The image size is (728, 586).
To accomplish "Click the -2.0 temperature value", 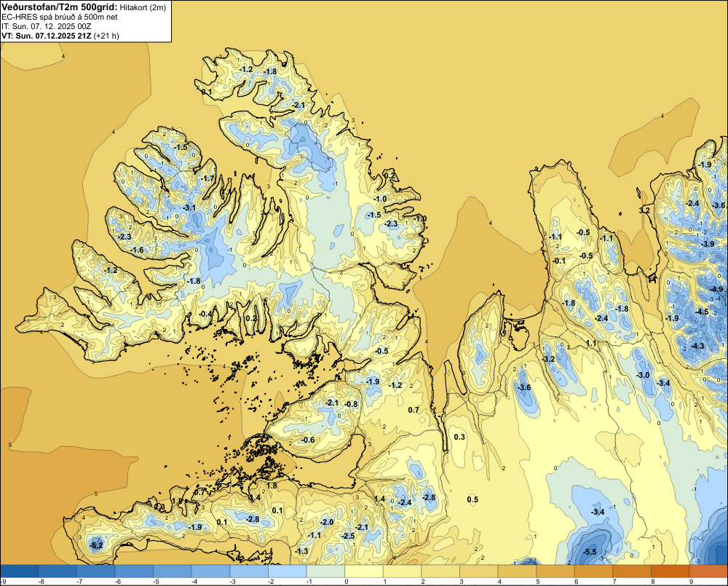I will (327, 523).
